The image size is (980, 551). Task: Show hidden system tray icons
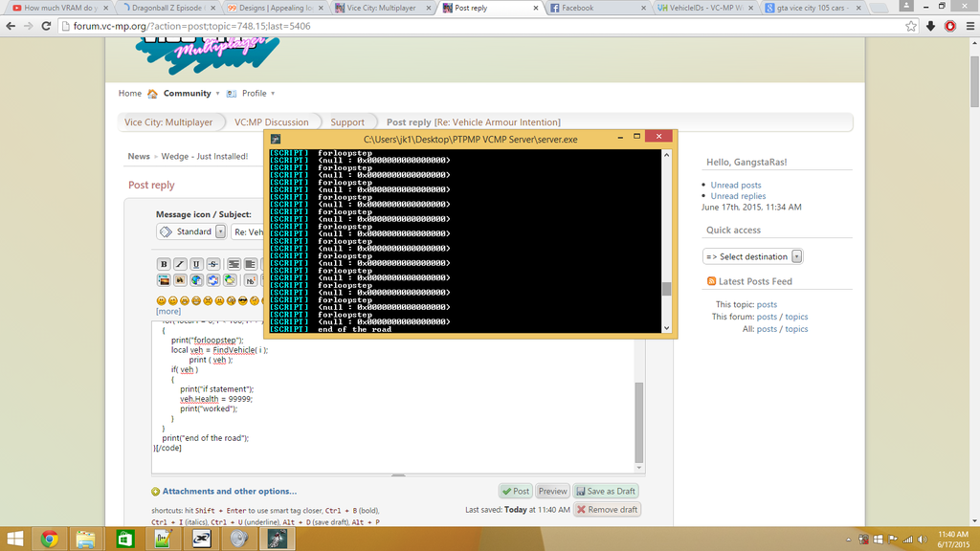(848, 540)
